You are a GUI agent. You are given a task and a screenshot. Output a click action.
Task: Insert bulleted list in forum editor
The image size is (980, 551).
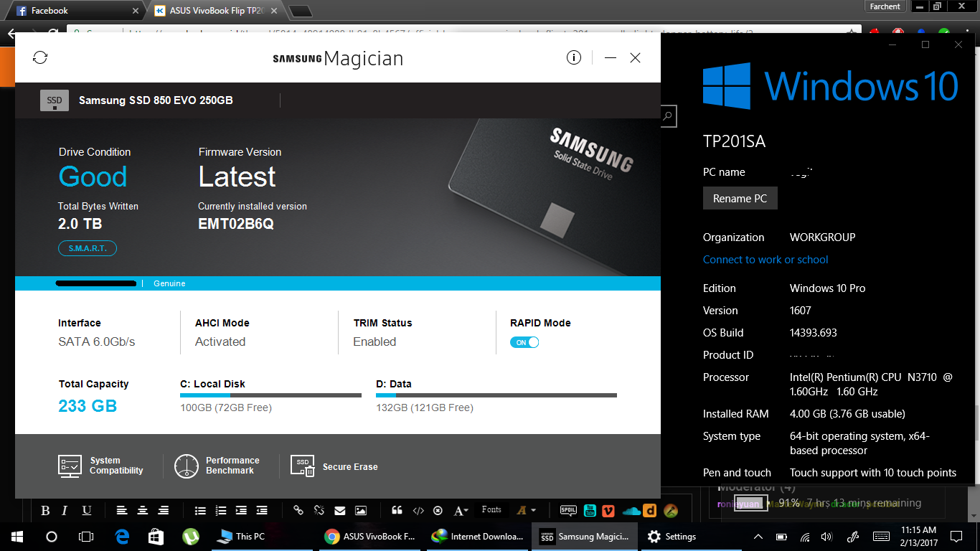tap(200, 511)
